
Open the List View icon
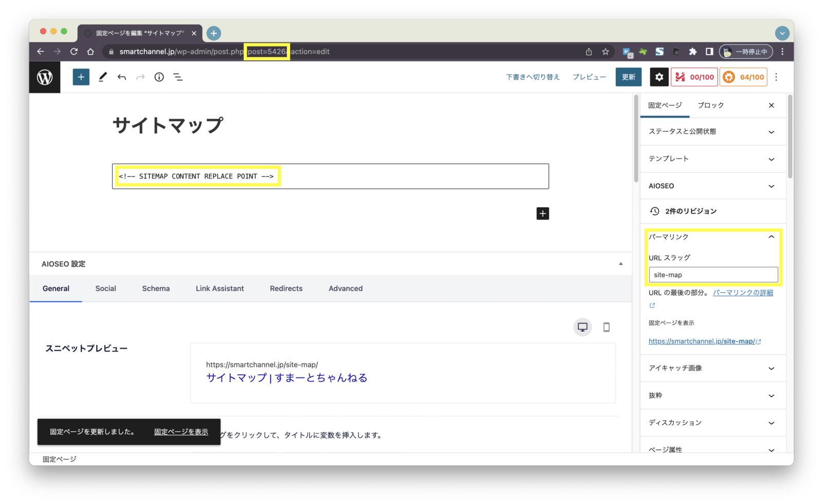pyautogui.click(x=178, y=77)
